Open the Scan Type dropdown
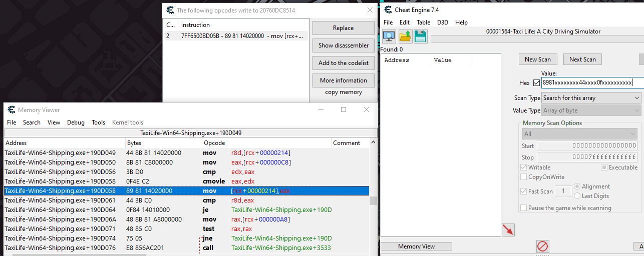Screen dimensions: 644x256 pyautogui.click(x=591, y=98)
